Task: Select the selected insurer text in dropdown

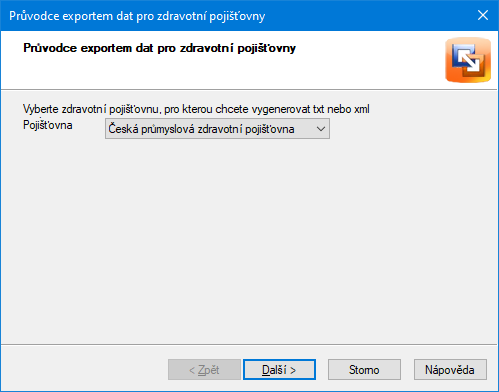Action: click(x=201, y=129)
